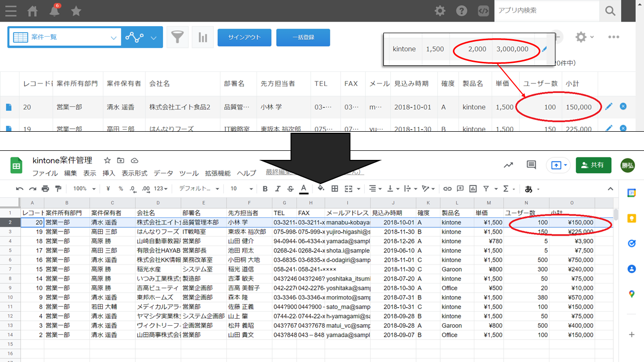Open the text color picker
644x362 pixels.
(303, 189)
